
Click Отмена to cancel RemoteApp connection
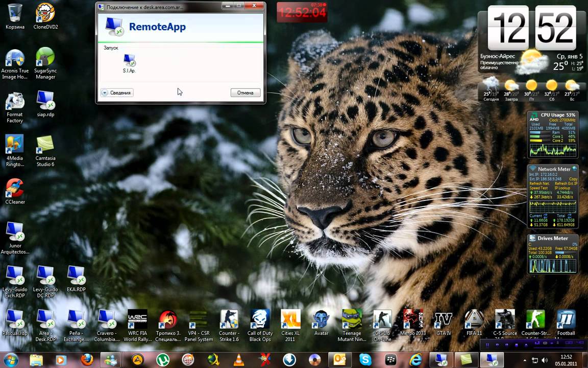(x=245, y=93)
